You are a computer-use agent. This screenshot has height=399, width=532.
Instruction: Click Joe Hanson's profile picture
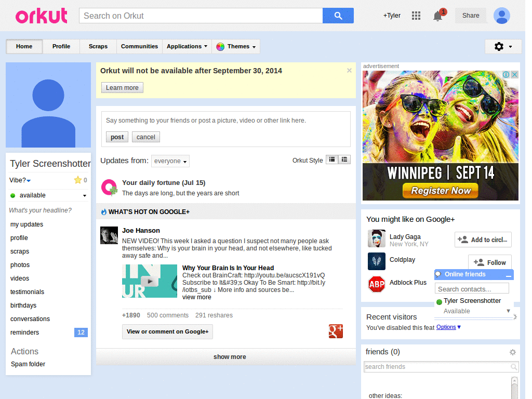109,235
